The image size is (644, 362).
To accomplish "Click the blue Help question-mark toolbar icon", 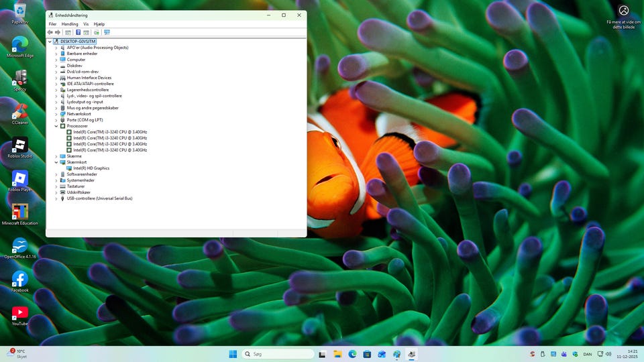I will point(78,32).
